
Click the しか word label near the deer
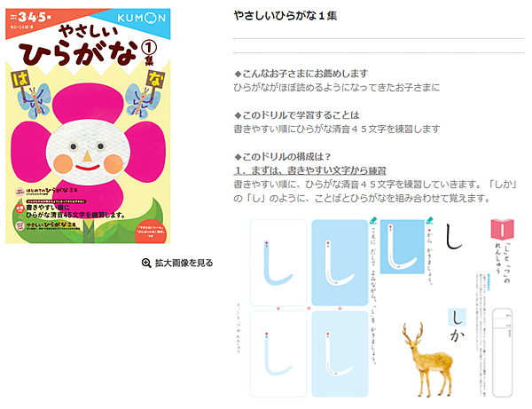pyautogui.click(x=457, y=326)
